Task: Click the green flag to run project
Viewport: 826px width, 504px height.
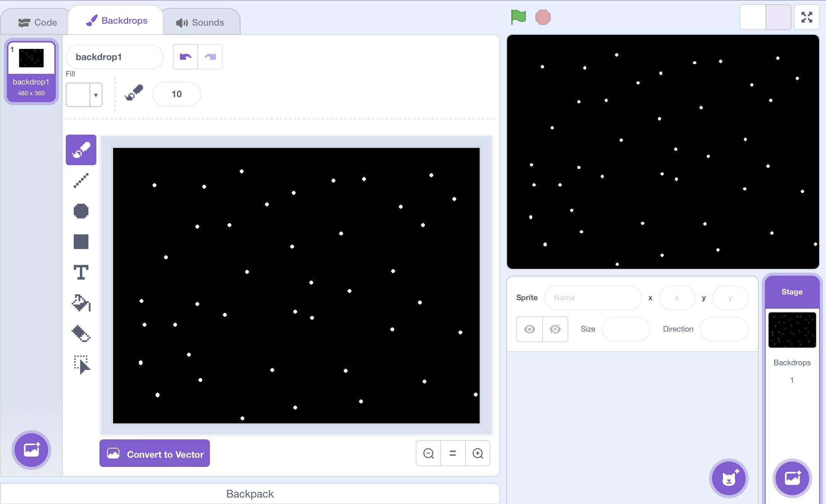Action: point(518,16)
